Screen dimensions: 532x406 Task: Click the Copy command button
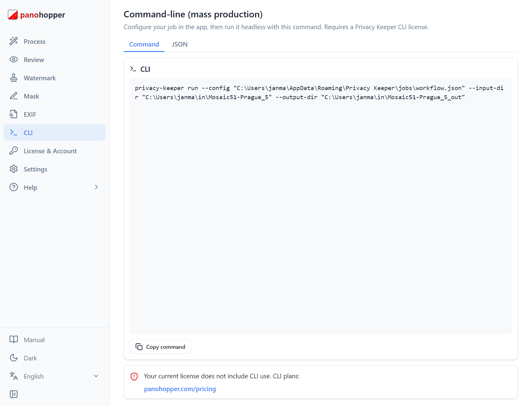tap(160, 347)
